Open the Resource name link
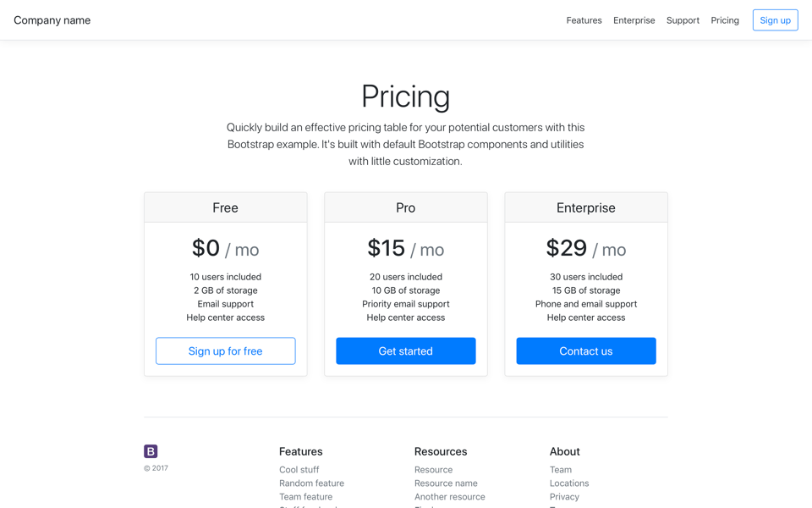 click(446, 483)
